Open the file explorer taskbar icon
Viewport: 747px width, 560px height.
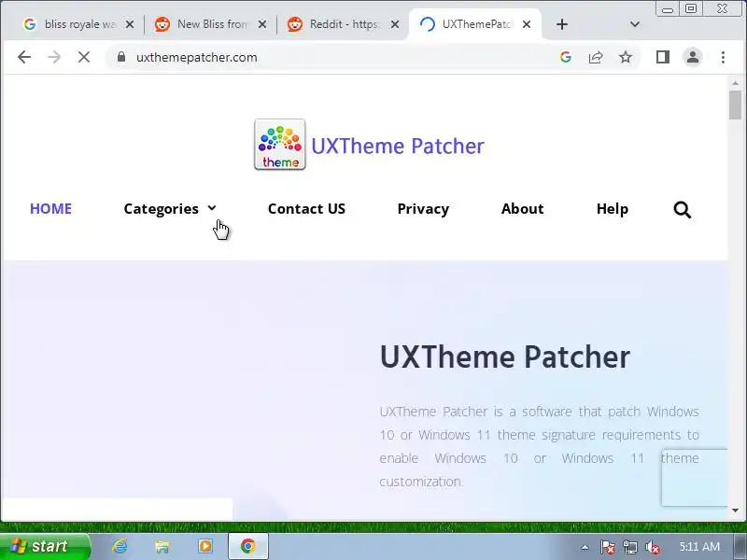point(162,546)
